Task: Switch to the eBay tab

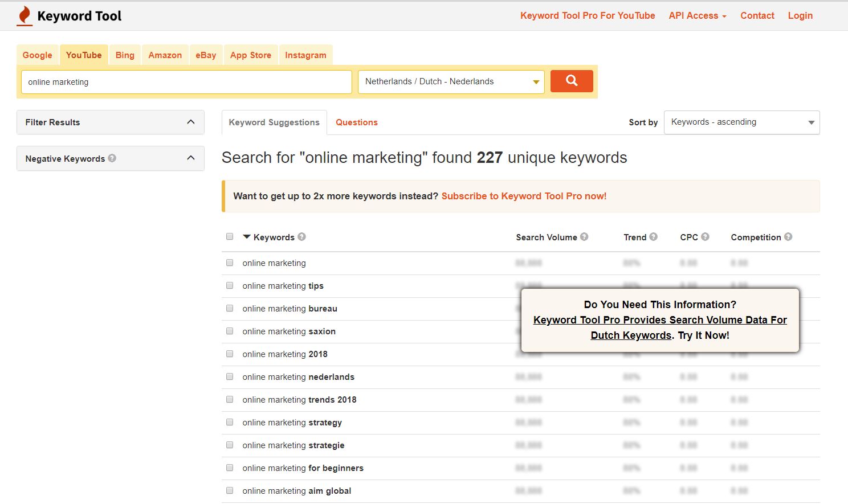Action: click(206, 55)
